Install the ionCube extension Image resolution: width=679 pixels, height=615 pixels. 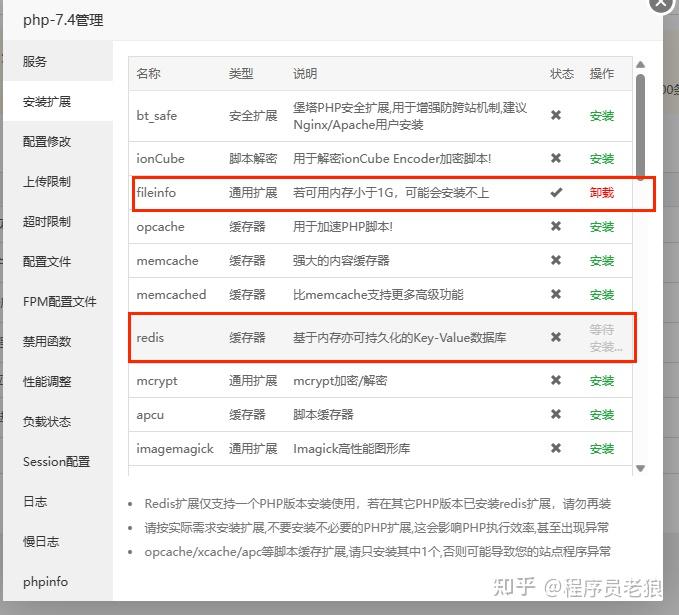tap(601, 159)
